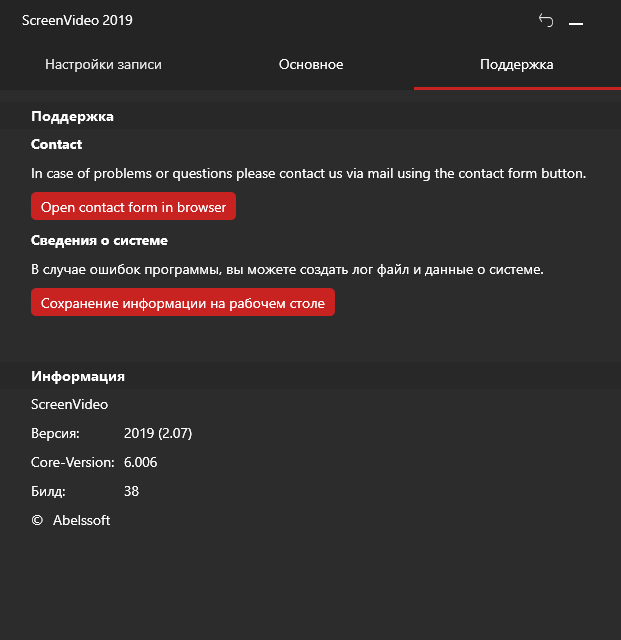Click the Сведения о системе heading
Image resolution: width=621 pixels, height=640 pixels.
click(x=99, y=241)
